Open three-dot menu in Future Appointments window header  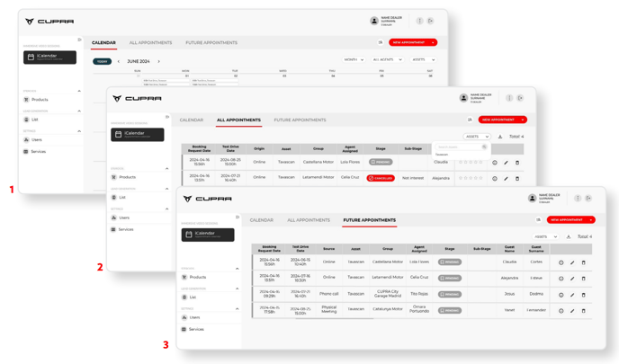578,199
